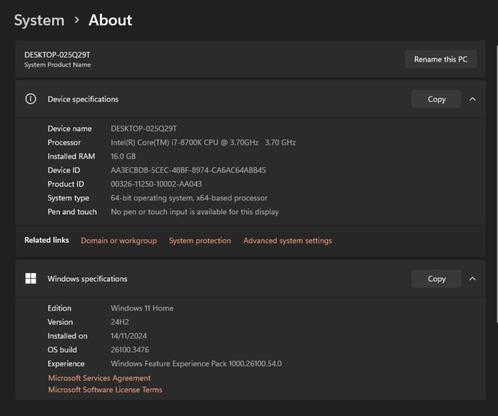Screen dimensions: 498x416
Task: Click the Windows logo icon
Action: [31, 279]
